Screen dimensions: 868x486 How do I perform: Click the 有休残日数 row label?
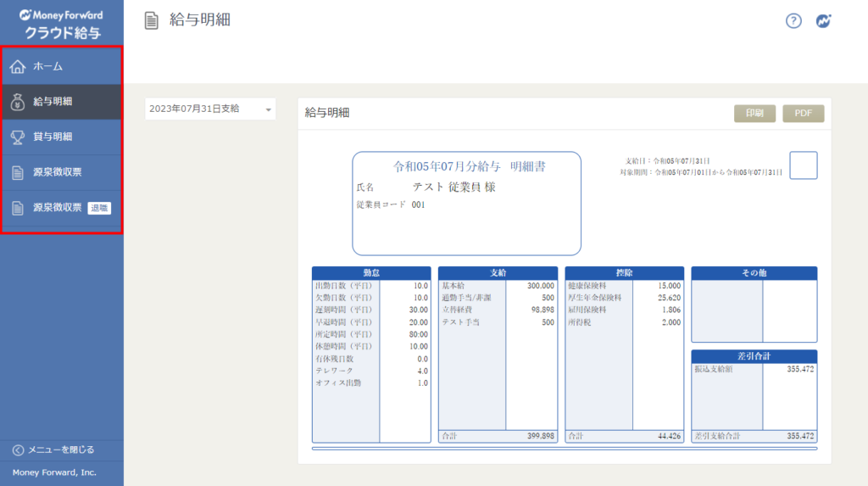coord(334,359)
